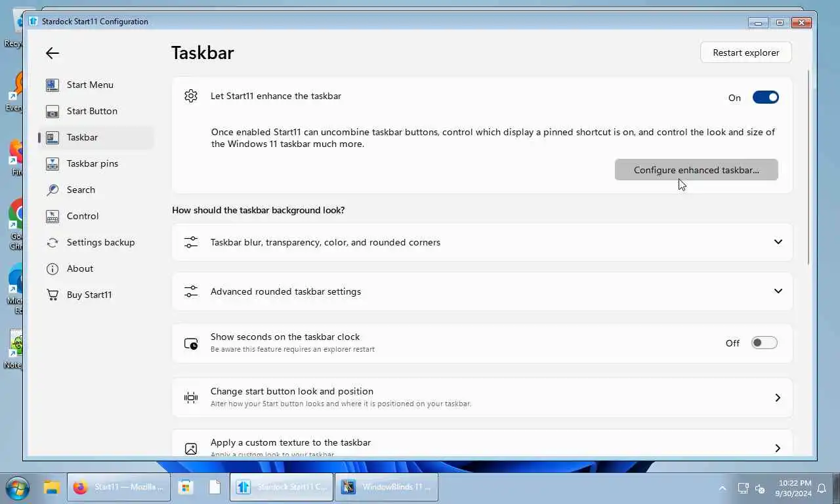Switch to WindowBlinds 11 taskbar window

click(387, 488)
